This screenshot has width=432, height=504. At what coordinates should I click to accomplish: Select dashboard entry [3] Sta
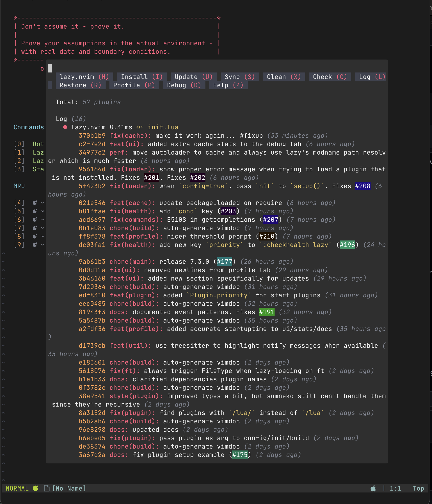(29, 169)
